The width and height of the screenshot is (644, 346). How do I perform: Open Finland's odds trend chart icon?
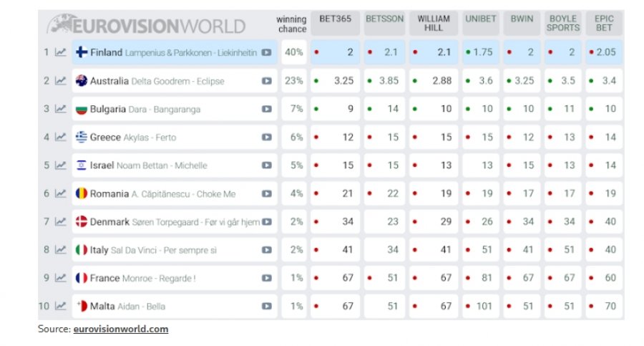[60, 52]
